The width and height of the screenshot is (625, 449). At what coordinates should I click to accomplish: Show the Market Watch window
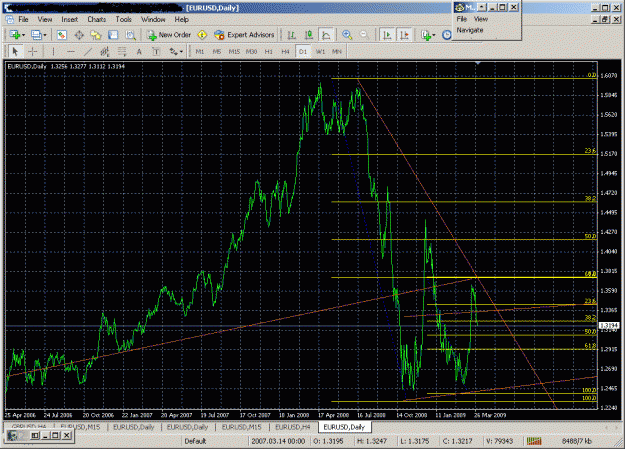tap(61, 35)
